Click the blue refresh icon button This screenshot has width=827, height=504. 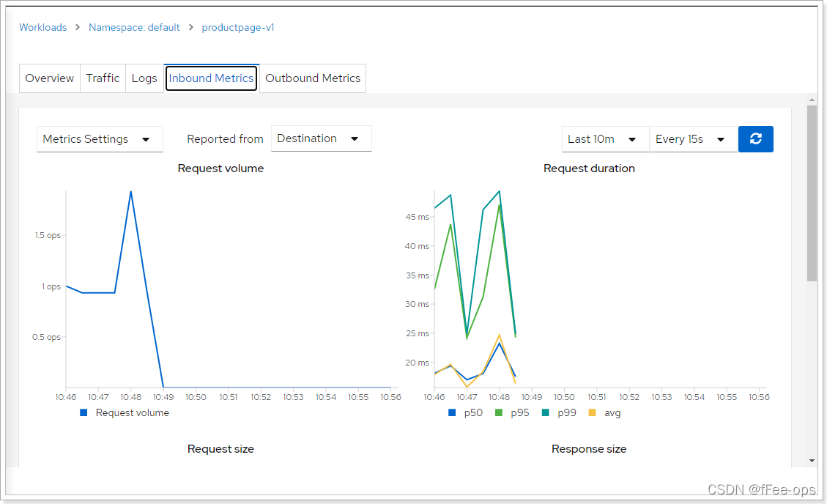[755, 139]
